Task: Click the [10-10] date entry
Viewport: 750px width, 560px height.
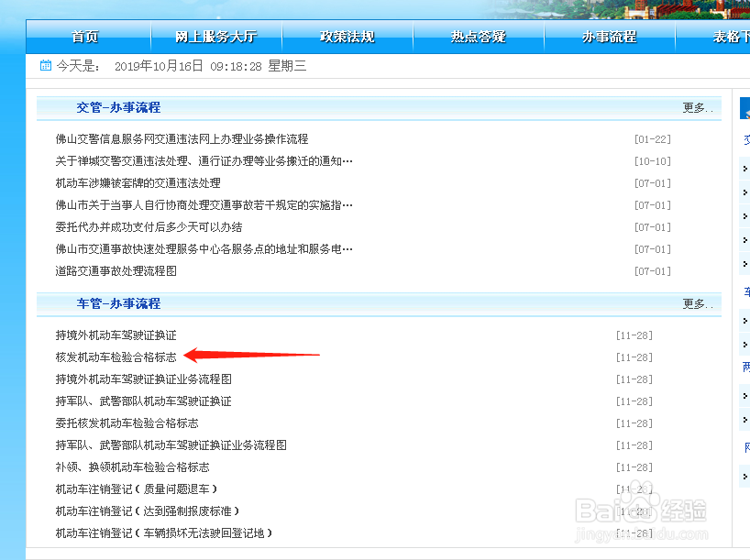Action: tap(653, 161)
